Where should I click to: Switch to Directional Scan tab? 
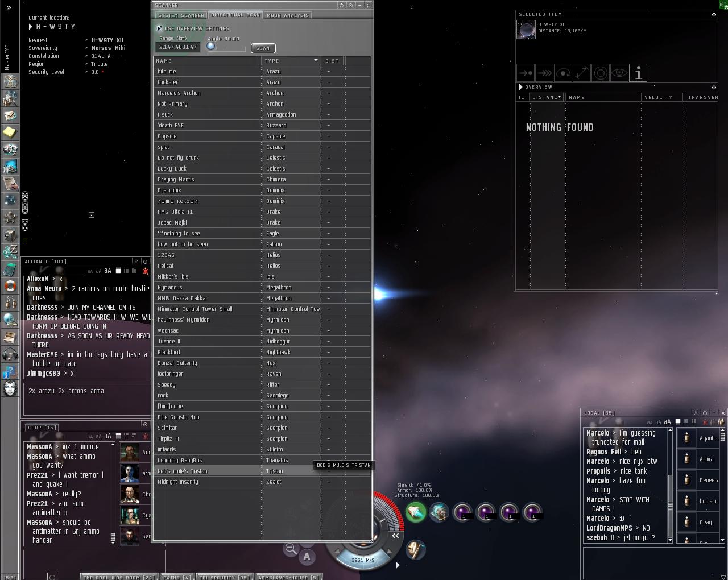(x=235, y=15)
